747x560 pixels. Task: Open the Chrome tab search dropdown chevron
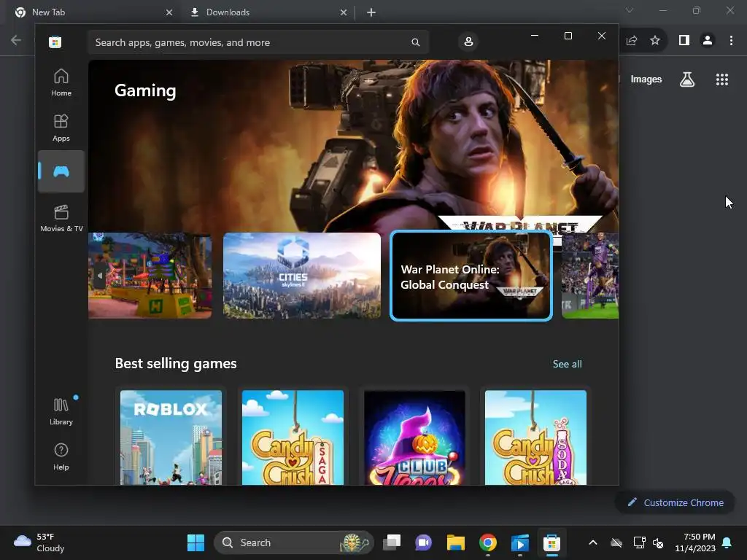630,10
